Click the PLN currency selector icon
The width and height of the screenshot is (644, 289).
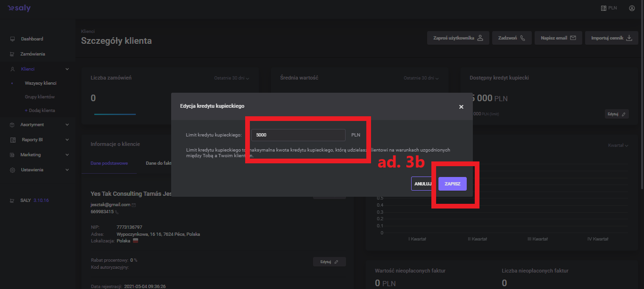point(603,8)
